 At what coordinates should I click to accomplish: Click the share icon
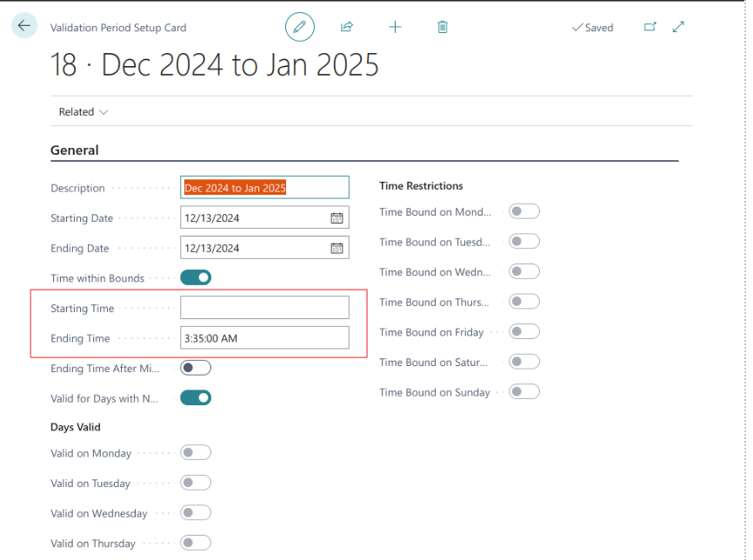(347, 27)
